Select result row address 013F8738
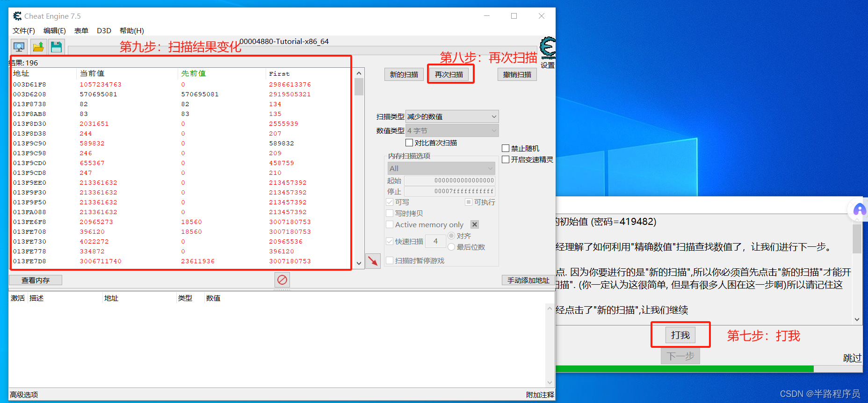868x403 pixels. (x=181, y=104)
